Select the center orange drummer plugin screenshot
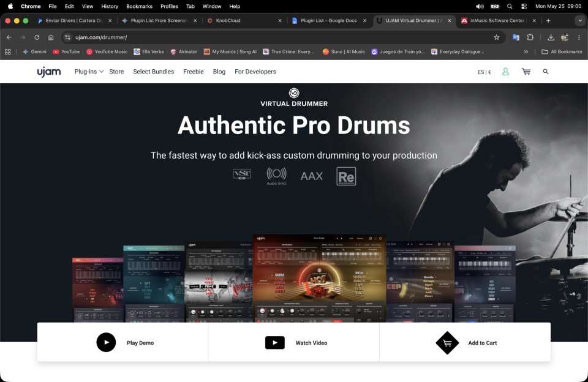This screenshot has width=588, height=382. [x=320, y=278]
